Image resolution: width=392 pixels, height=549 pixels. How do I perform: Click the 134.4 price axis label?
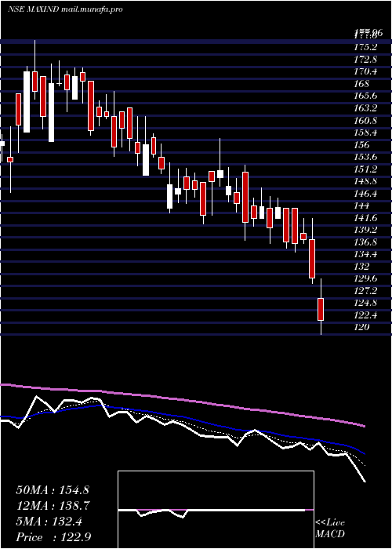(x=365, y=255)
